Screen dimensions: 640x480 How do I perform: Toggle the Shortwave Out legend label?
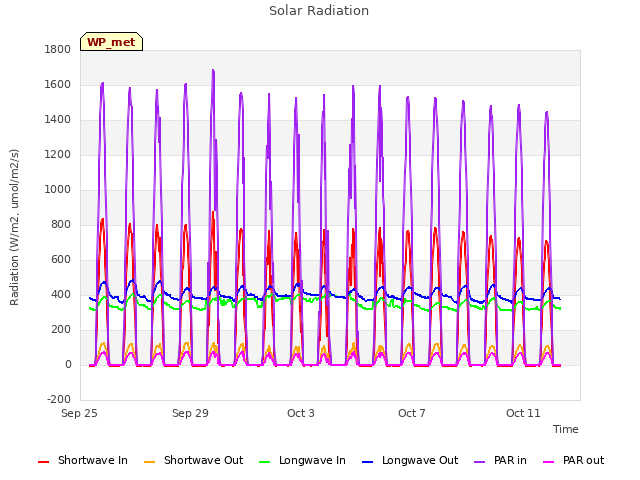click(x=203, y=460)
